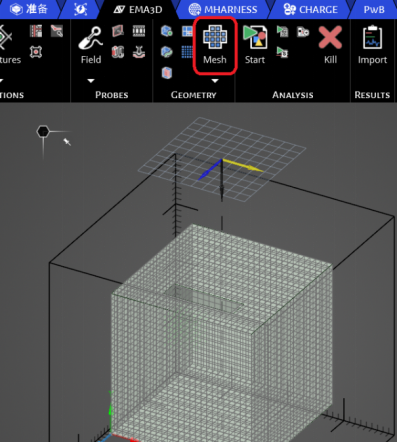Click the blue cube with green dot icon

tap(166, 31)
